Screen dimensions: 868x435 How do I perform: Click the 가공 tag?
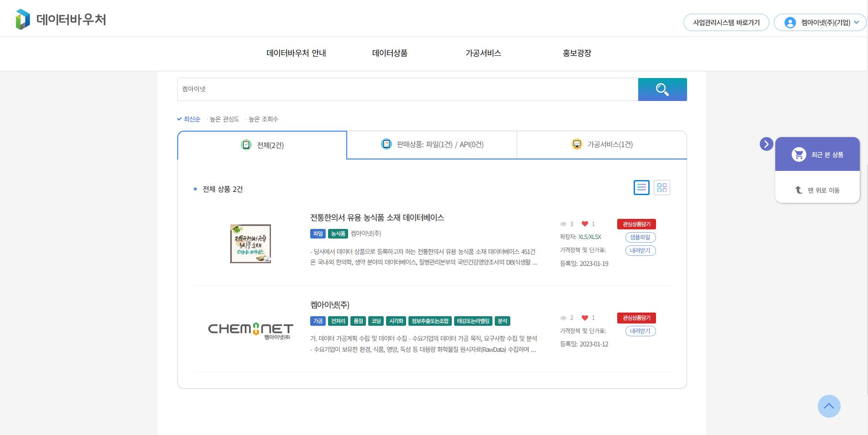coord(318,321)
